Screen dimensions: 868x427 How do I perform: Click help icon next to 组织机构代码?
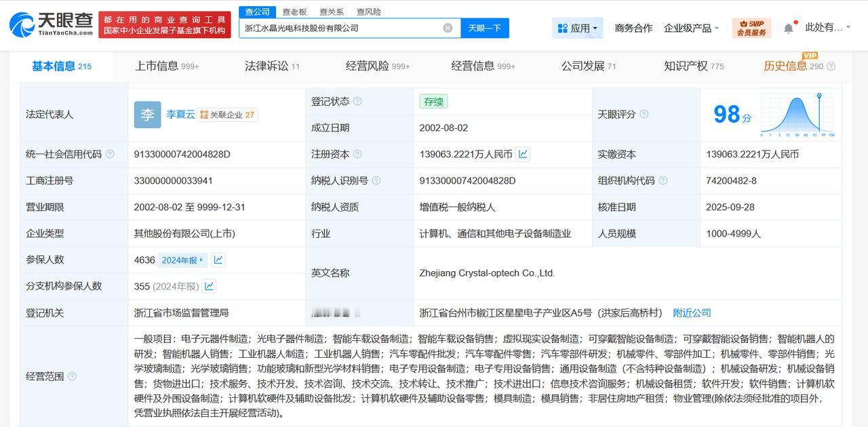663,180
